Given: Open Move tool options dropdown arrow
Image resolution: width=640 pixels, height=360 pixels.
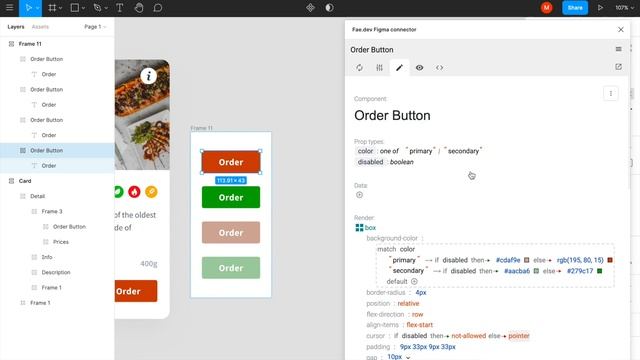Looking at the screenshot, I should pyautogui.click(x=38, y=8).
